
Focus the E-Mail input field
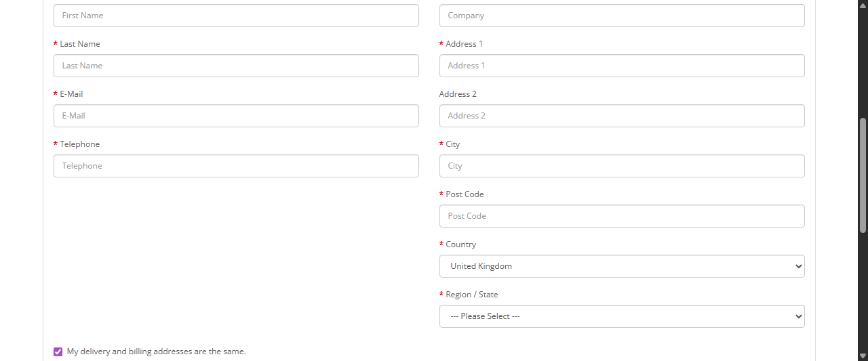pyautogui.click(x=236, y=116)
